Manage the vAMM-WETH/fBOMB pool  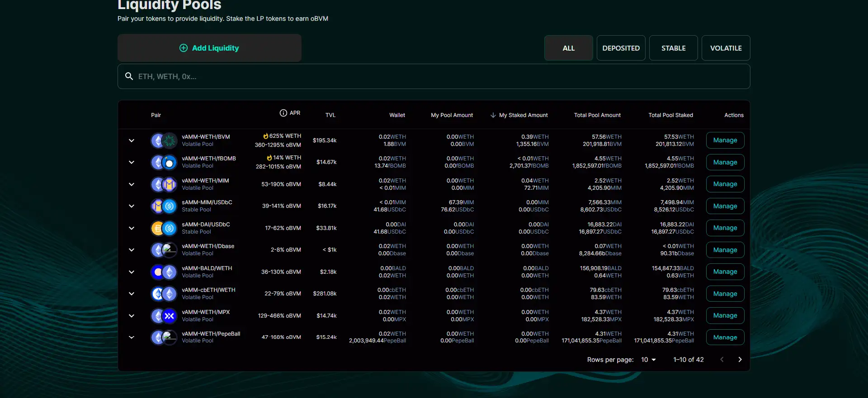click(725, 162)
